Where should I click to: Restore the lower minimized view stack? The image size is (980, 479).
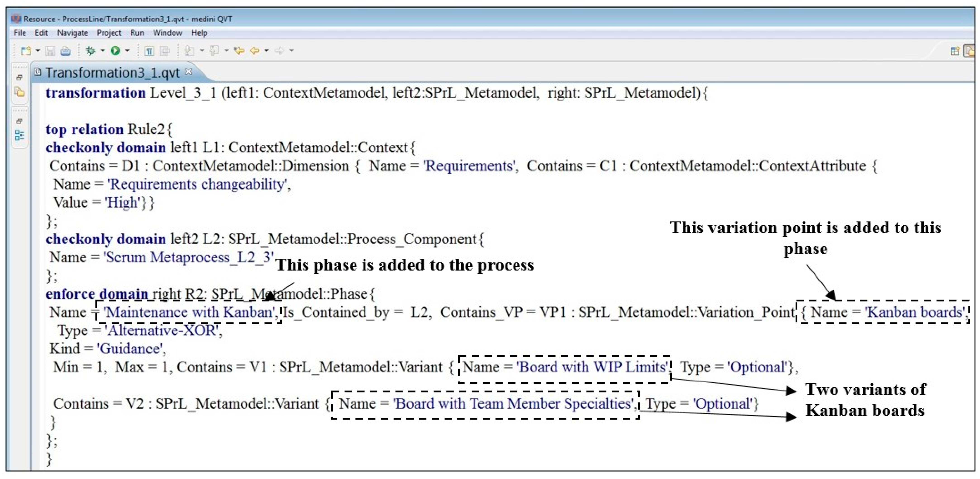point(19,121)
